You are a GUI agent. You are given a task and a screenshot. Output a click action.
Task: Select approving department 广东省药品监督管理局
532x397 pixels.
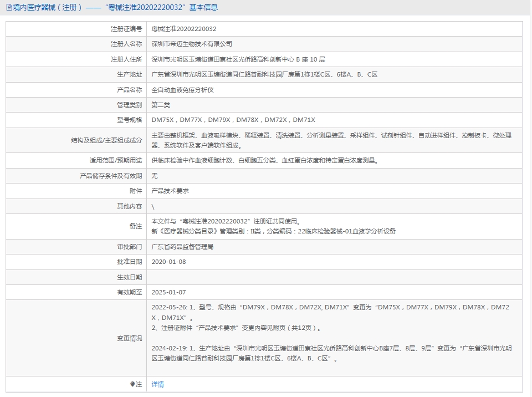point(182,247)
